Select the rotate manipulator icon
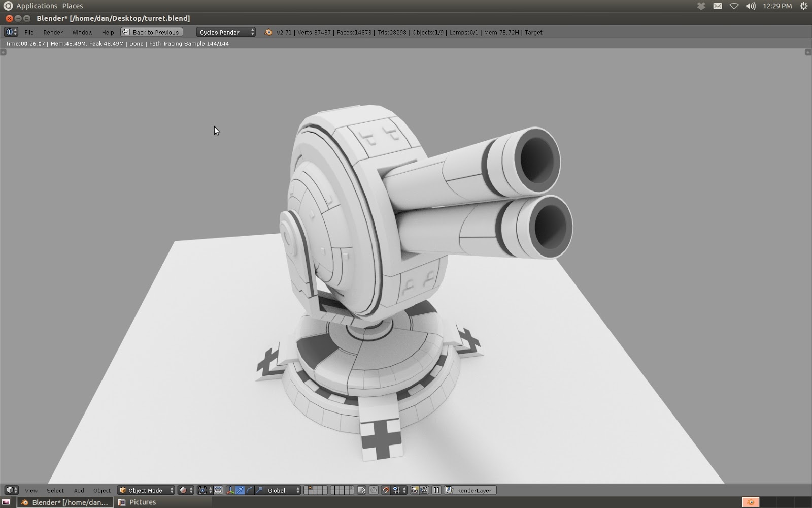The width and height of the screenshot is (812, 508). coord(249,490)
